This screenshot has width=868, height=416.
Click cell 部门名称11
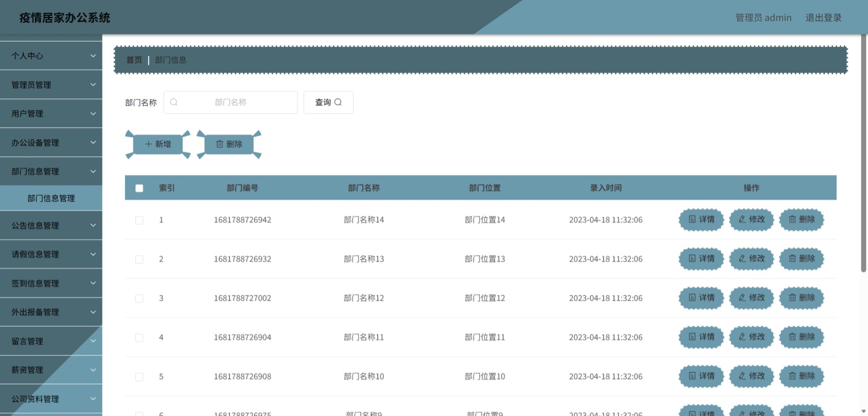point(364,337)
